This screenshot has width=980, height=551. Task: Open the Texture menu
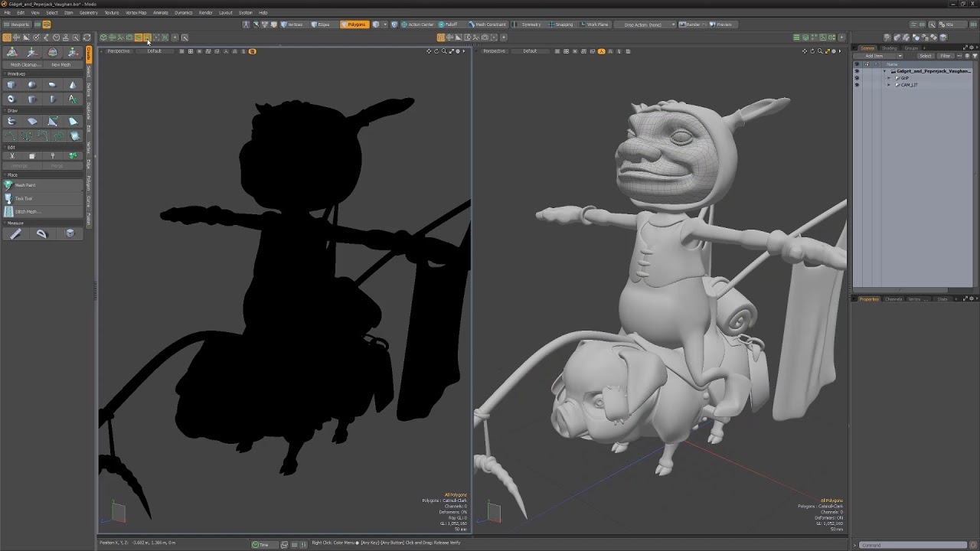tap(112, 13)
